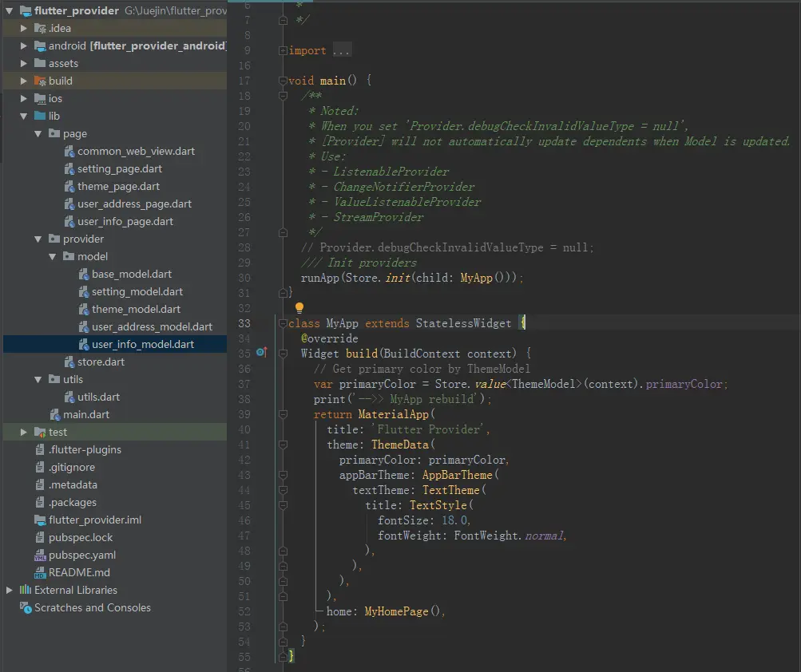Image resolution: width=801 pixels, height=672 pixels.
Task: Open user_info_page.dart file icon
Action: pos(69,221)
